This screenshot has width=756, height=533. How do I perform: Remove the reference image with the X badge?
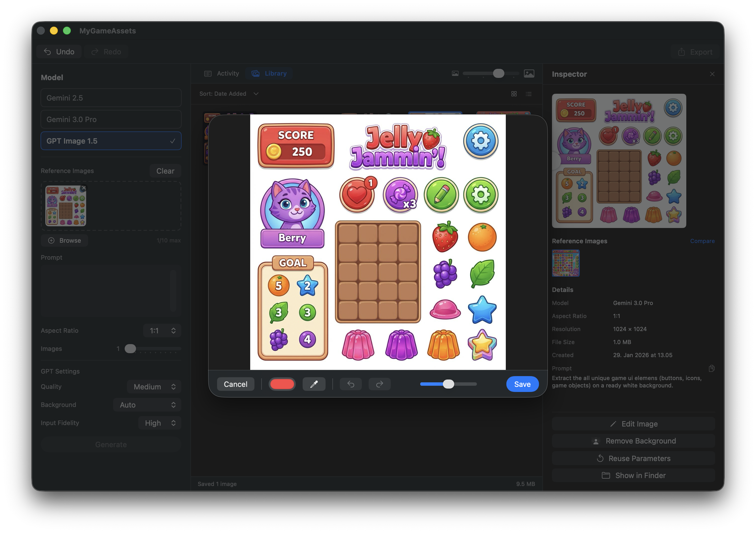coord(84,188)
